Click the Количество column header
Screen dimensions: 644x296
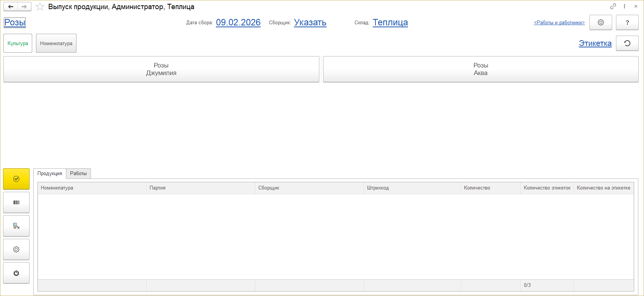click(x=491, y=188)
